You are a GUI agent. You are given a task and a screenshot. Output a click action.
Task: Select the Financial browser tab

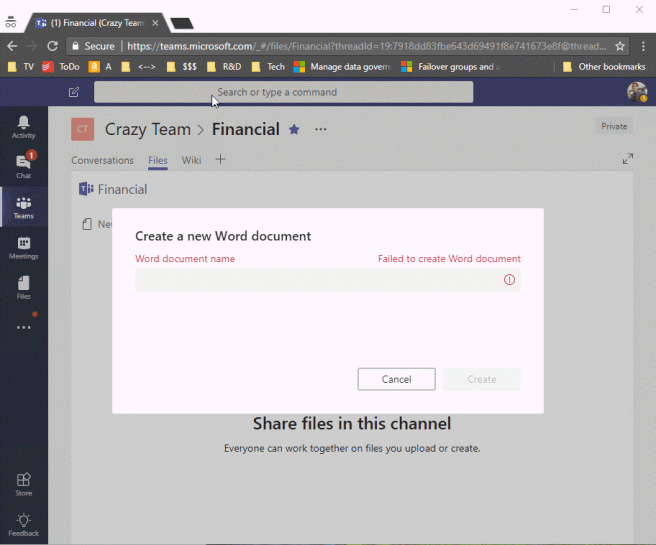(97, 23)
